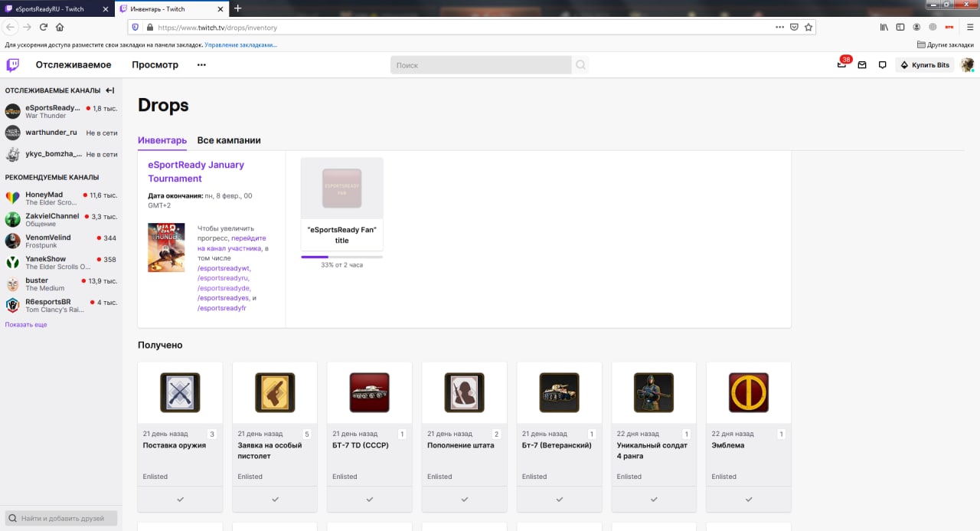980x531 pixels.
Task: Open YanekShow recommended channel
Action: [61, 263]
